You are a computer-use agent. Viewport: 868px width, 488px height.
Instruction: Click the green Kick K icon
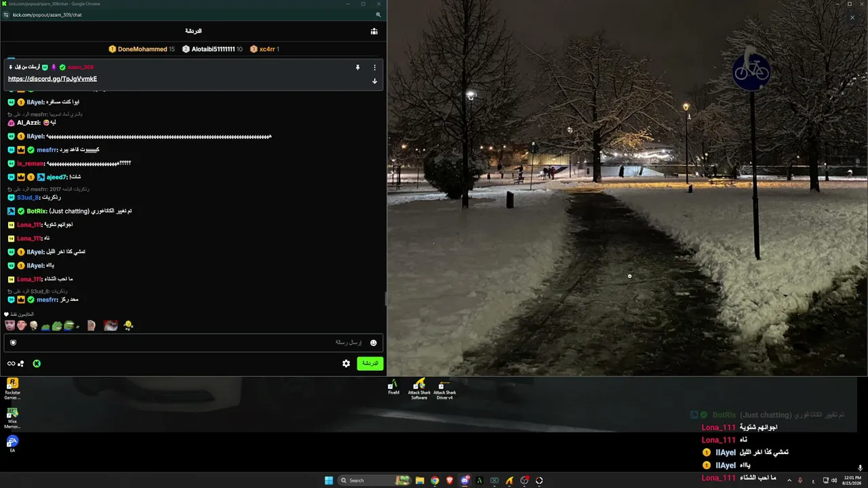pos(37,364)
